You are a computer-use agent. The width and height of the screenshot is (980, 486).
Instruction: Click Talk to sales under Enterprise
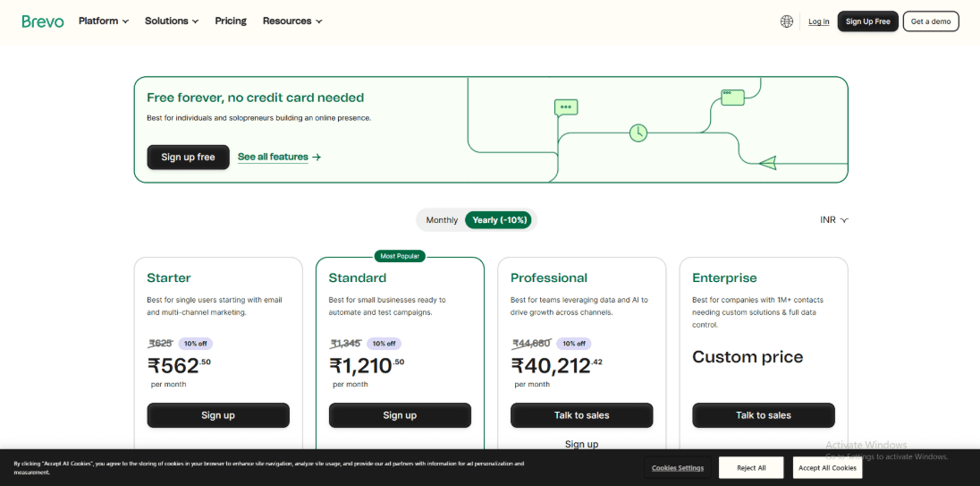tap(764, 415)
